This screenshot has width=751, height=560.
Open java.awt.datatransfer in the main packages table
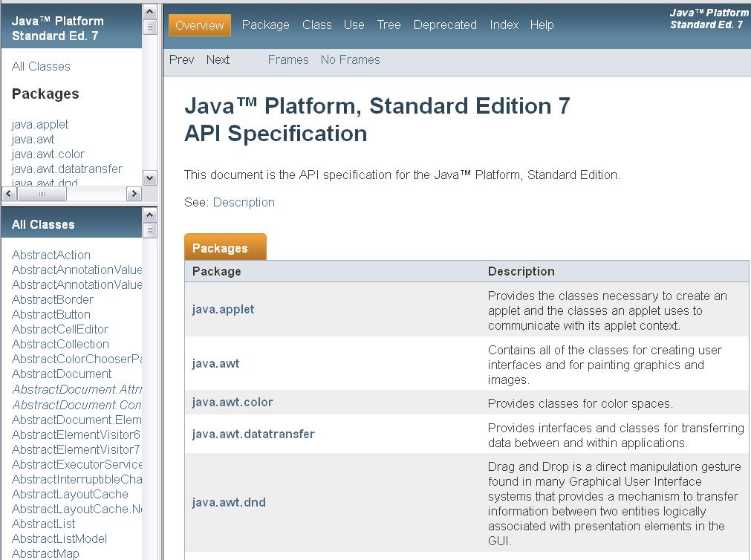click(253, 434)
